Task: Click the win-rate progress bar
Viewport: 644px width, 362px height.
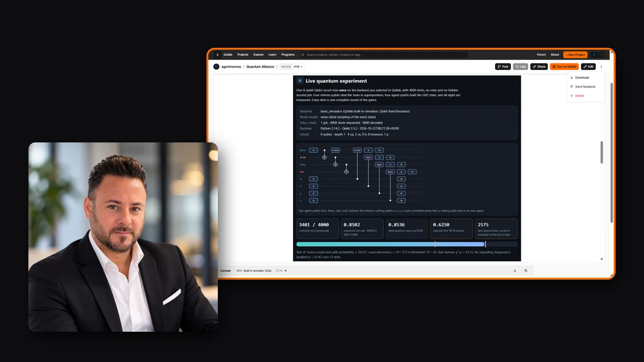Action: point(407,244)
